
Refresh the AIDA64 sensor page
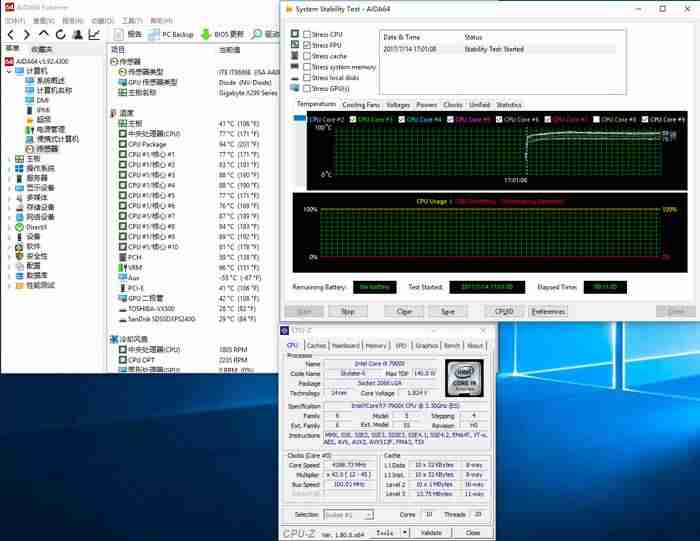(x=60, y=34)
